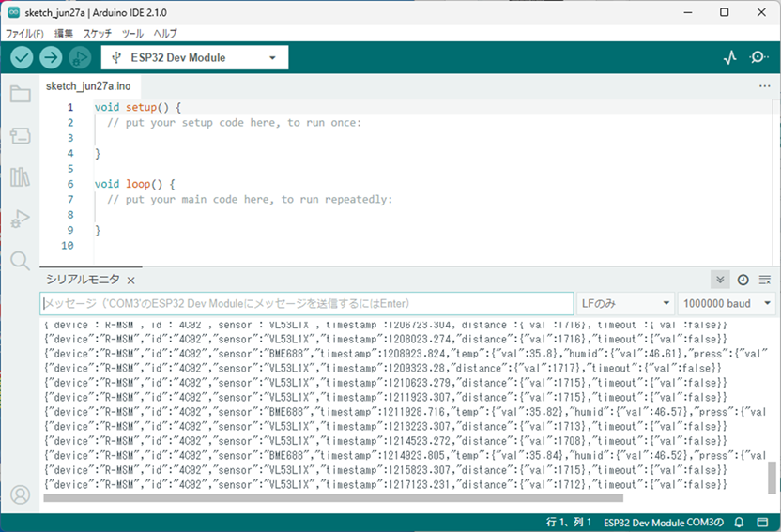Toggle timestamp display in serial monitor
The width and height of the screenshot is (781, 532).
coord(743,280)
